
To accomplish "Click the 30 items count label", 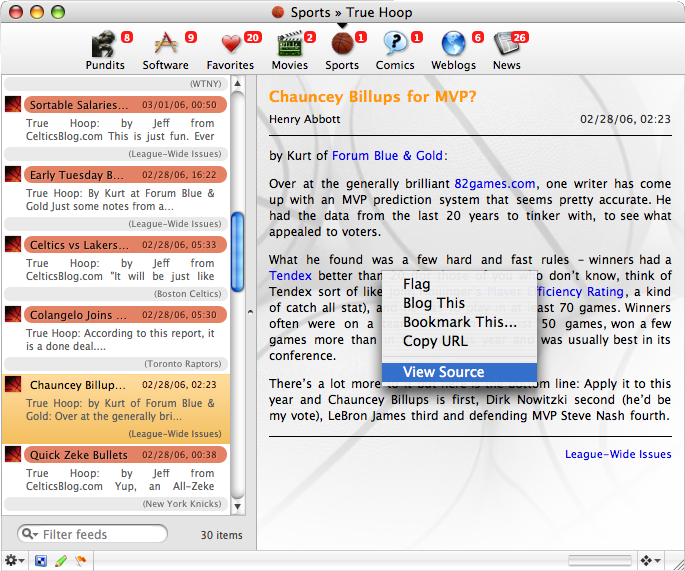I will point(221,535).
